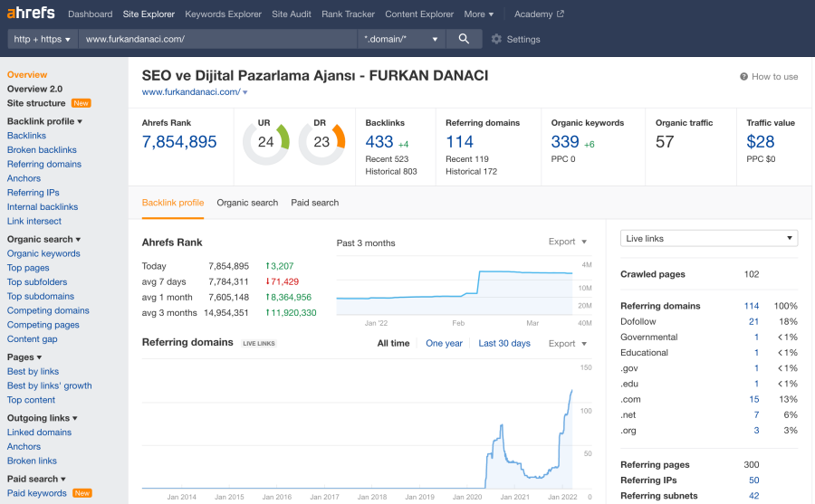Open Top subfolders report

point(37,282)
